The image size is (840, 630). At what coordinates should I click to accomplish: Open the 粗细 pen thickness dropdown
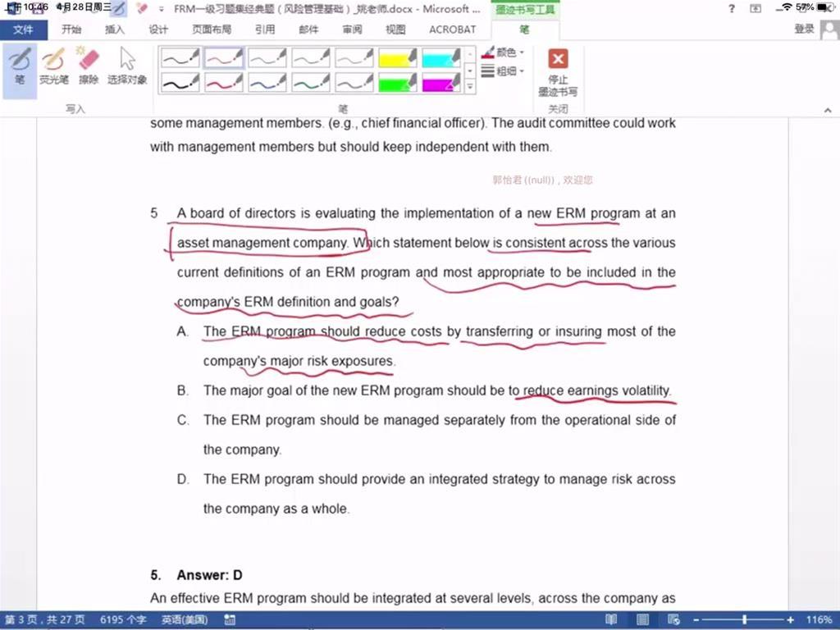[x=503, y=71]
